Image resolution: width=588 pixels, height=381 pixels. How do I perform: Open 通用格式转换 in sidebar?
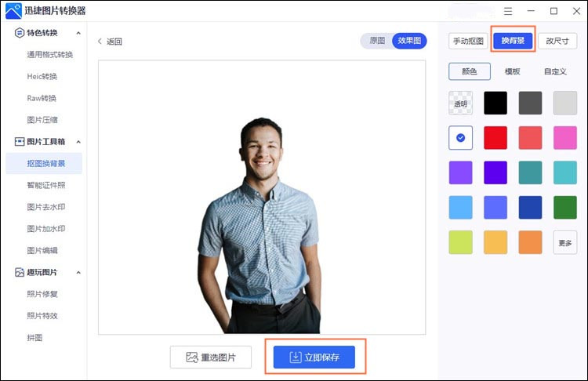coord(50,55)
